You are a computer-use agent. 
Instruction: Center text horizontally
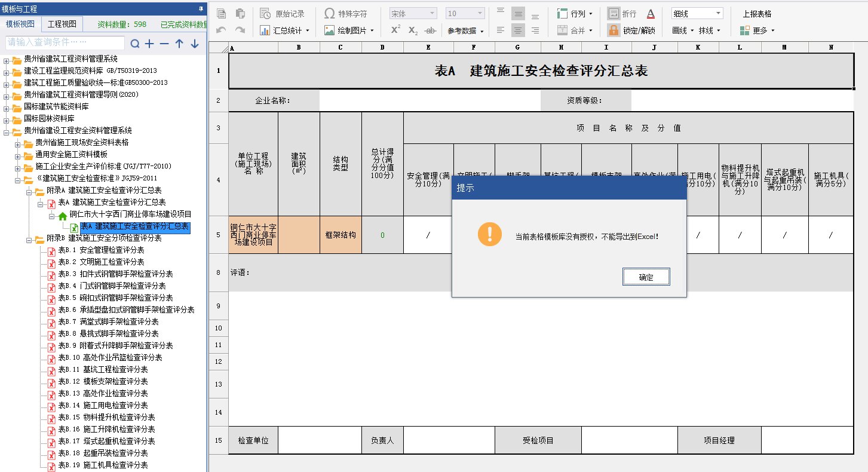tap(518, 30)
